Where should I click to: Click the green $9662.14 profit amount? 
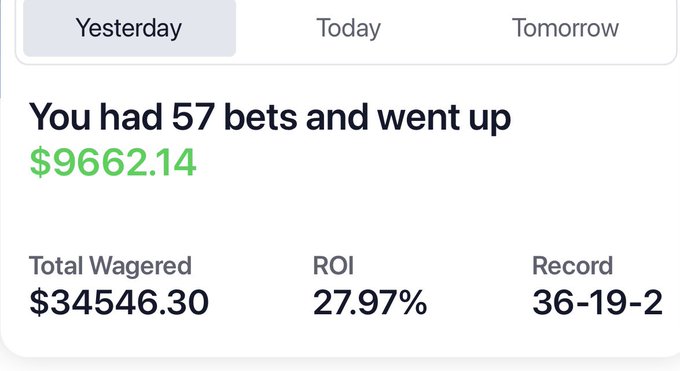pyautogui.click(x=113, y=162)
